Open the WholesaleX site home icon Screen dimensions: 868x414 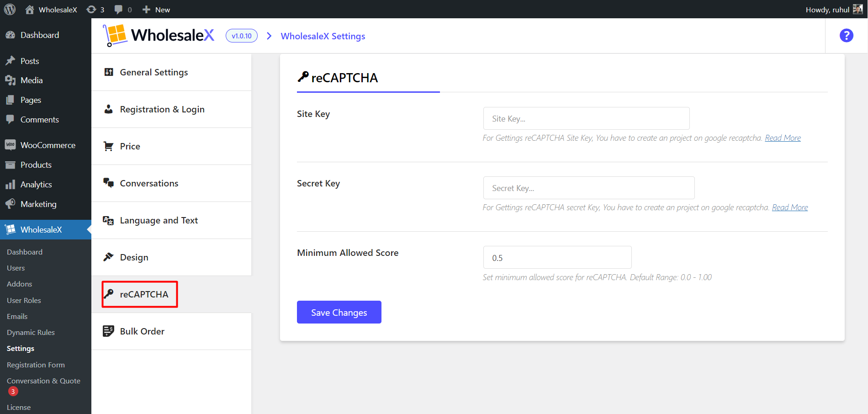click(30, 9)
